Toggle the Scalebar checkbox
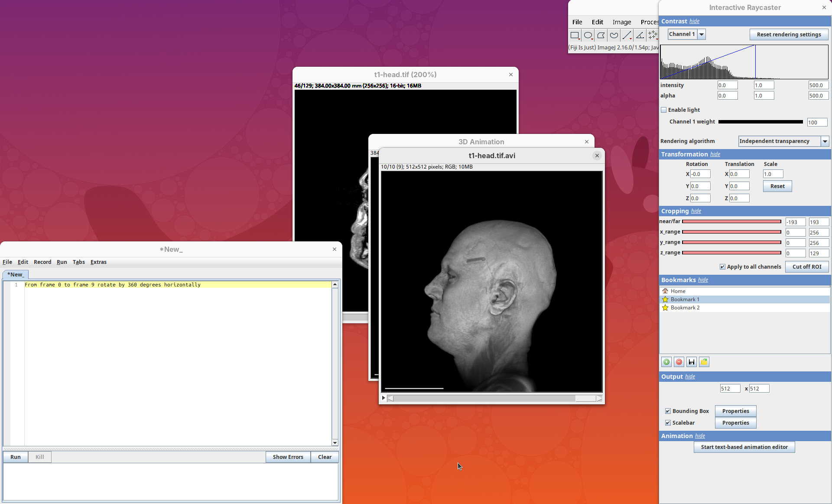832x504 pixels. [668, 423]
